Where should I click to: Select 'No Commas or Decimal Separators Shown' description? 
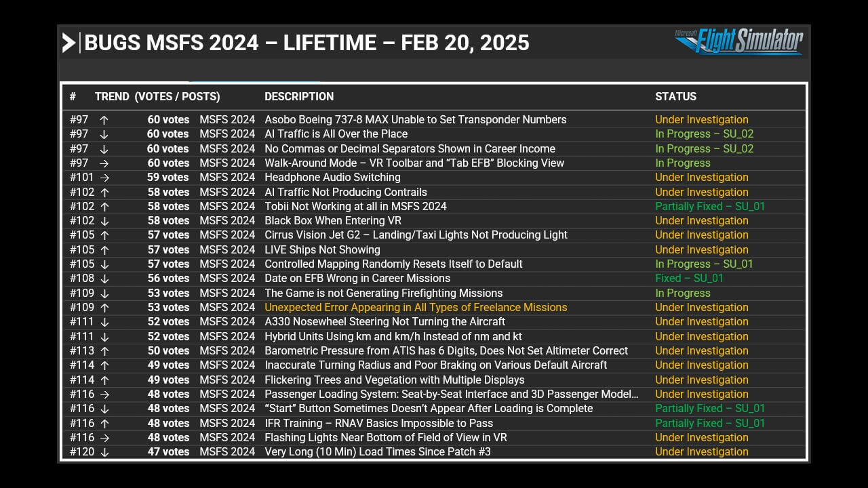[410, 149]
